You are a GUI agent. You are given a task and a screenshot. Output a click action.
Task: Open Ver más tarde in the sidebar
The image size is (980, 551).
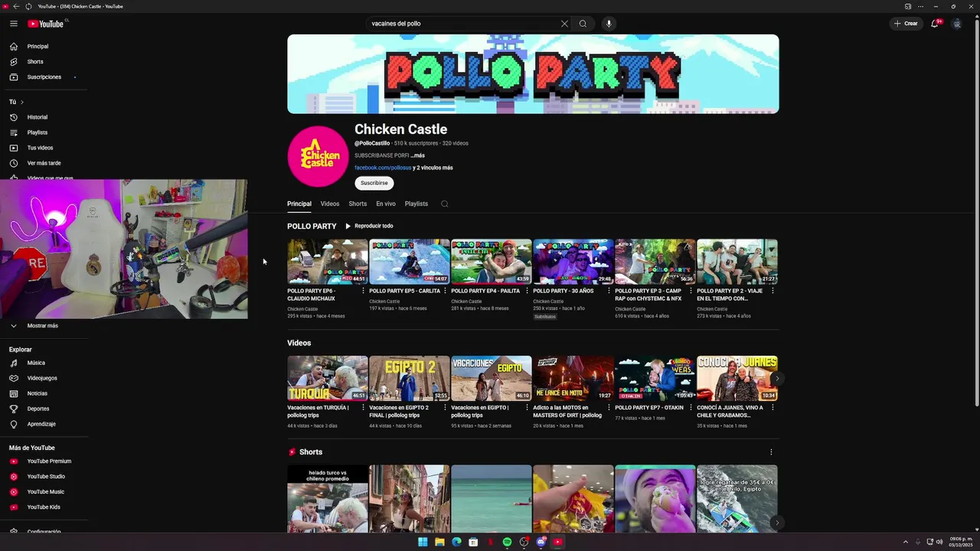(x=44, y=163)
